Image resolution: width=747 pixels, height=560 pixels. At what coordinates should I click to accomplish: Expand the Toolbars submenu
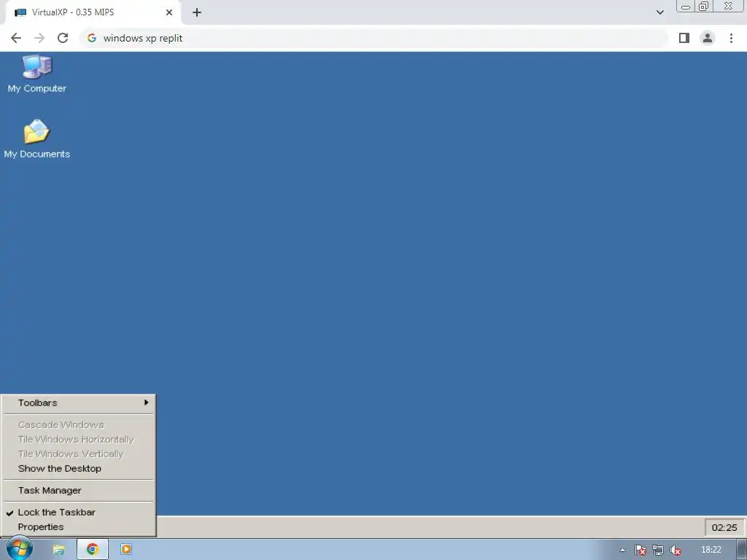(79, 402)
